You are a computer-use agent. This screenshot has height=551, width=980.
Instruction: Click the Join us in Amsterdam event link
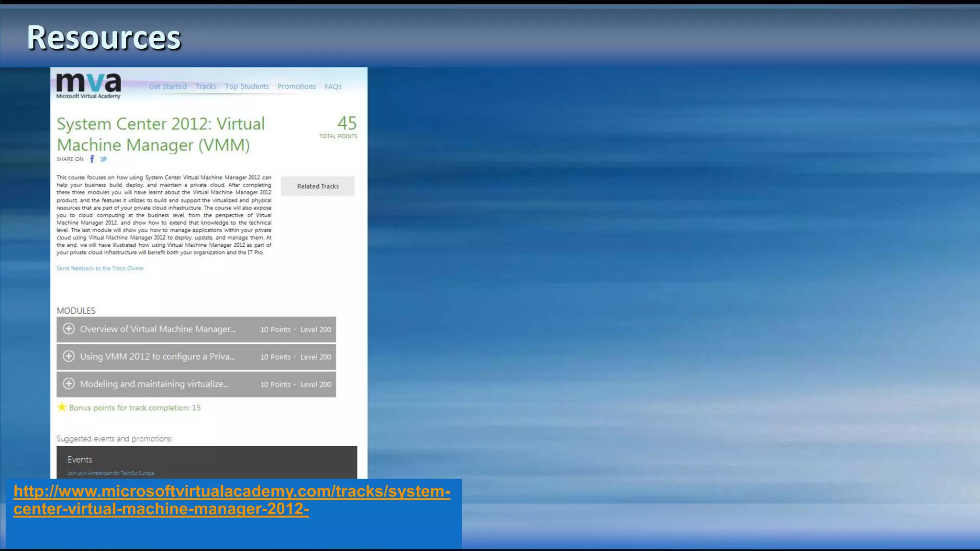111,473
